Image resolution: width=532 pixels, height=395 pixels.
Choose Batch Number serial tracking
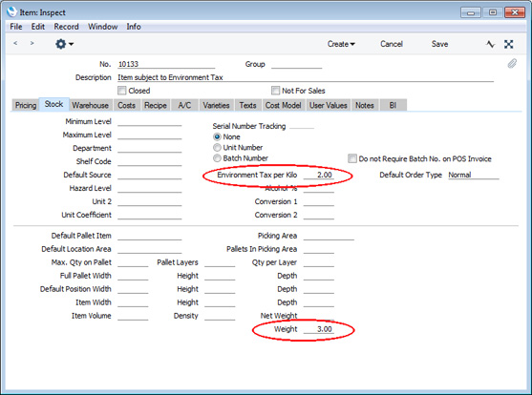[x=217, y=158]
